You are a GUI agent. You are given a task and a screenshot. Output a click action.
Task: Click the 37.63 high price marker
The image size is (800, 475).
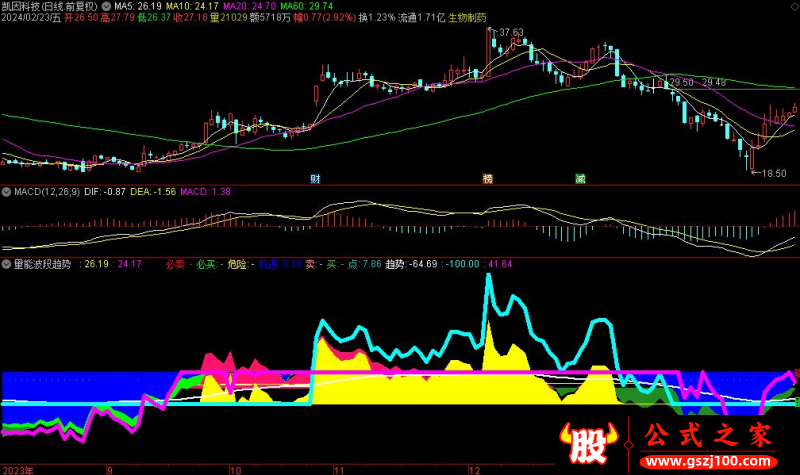click(510, 33)
